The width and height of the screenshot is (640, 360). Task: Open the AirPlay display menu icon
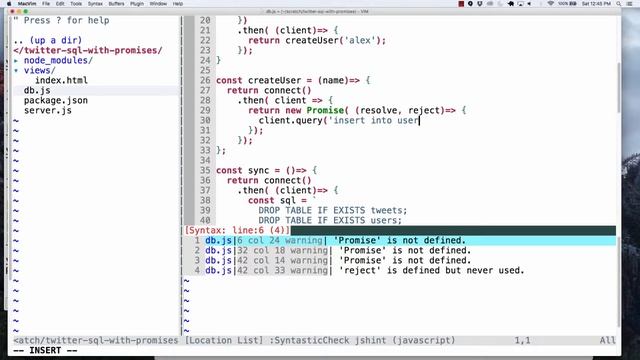(x=520, y=4)
